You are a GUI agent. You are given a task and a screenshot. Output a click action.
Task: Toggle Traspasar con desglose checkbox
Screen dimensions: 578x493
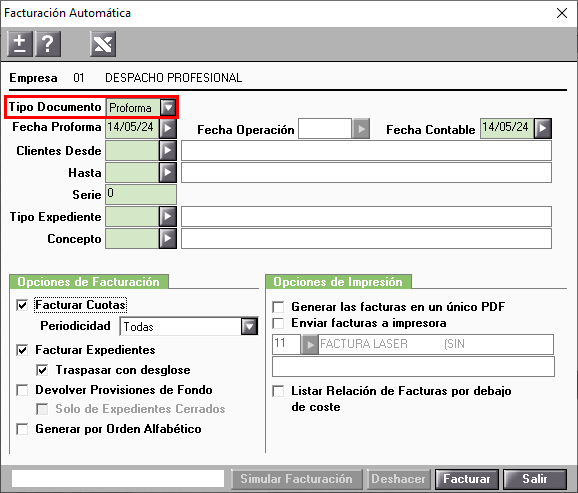(42, 370)
